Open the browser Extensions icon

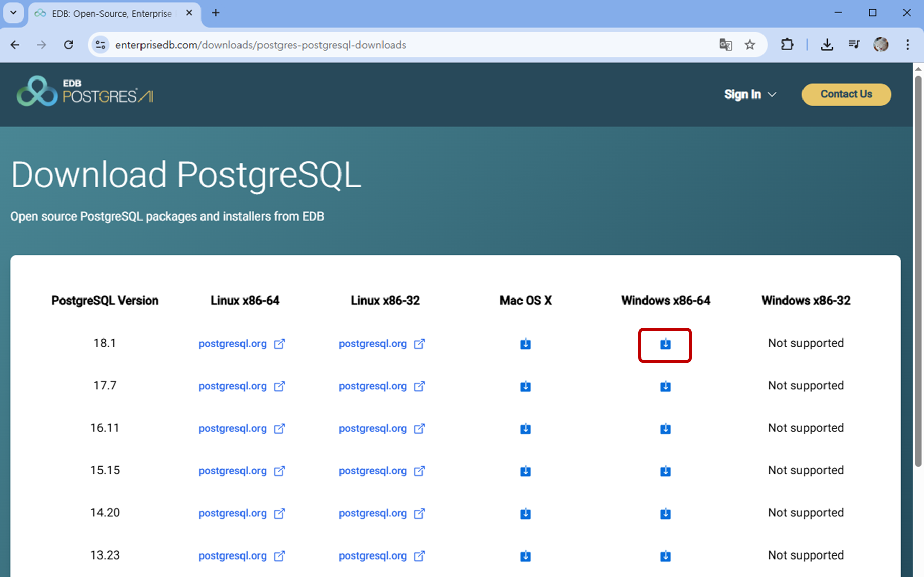(x=787, y=45)
